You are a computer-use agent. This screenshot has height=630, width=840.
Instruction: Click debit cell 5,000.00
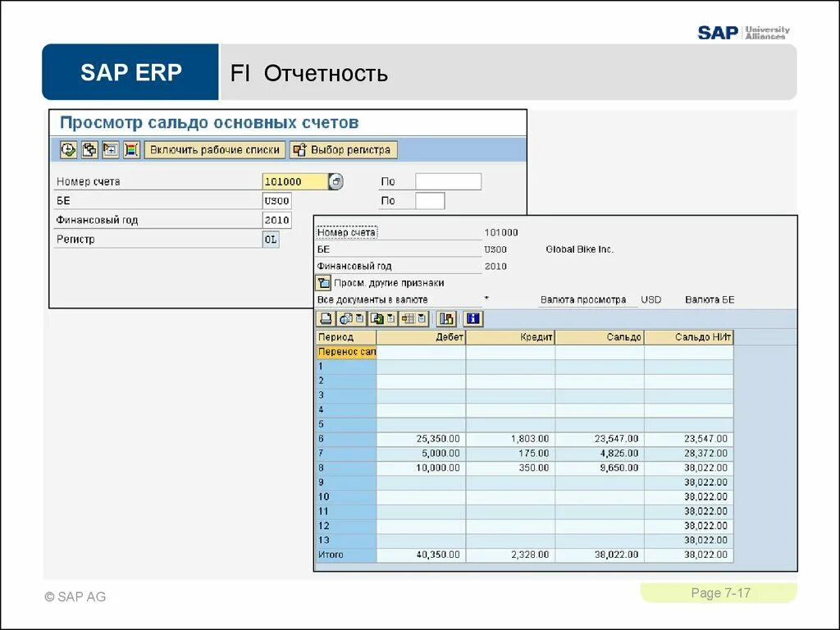(x=421, y=453)
